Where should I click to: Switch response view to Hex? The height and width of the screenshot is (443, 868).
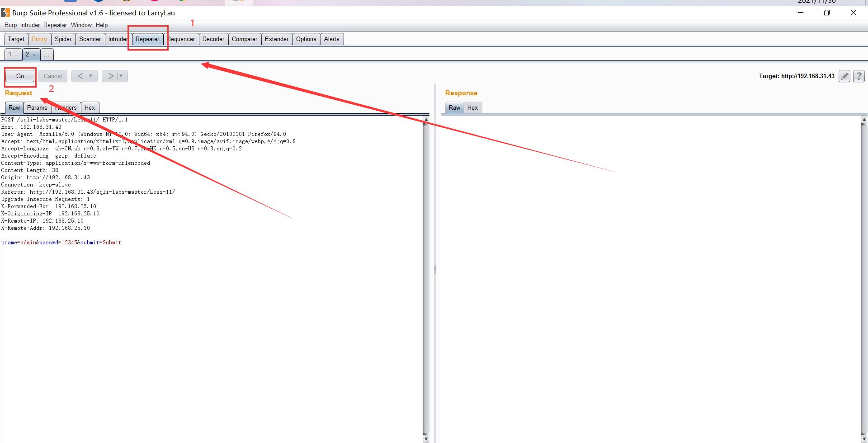tap(472, 107)
